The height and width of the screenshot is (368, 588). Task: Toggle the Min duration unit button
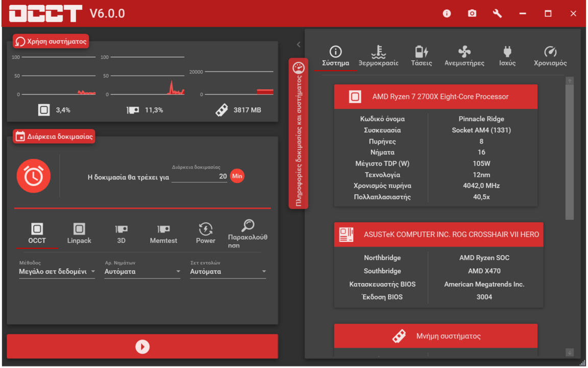[237, 176]
